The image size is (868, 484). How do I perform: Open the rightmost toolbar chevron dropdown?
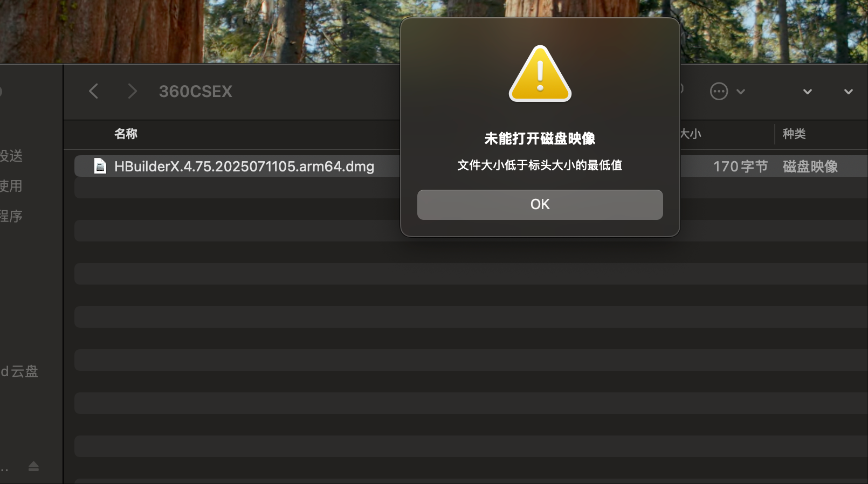849,92
